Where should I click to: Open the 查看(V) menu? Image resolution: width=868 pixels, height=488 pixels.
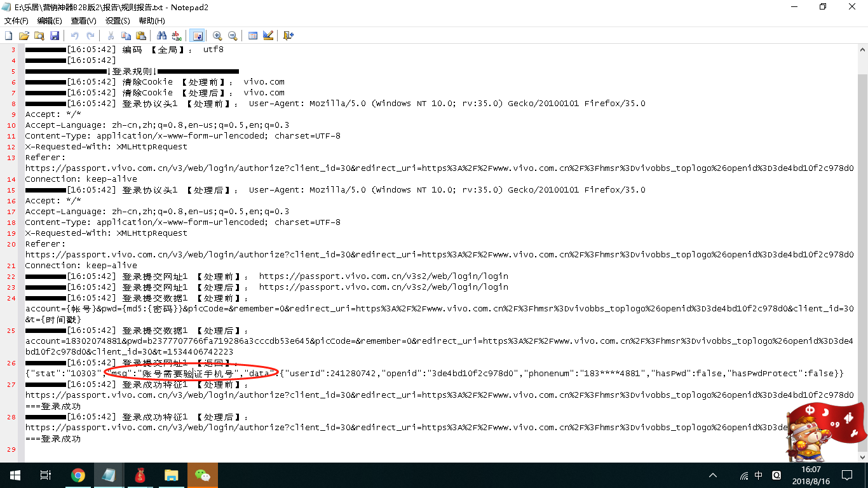click(83, 21)
